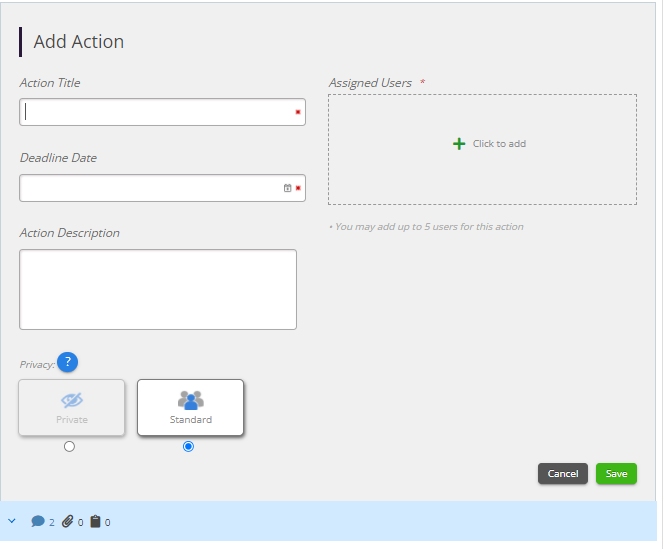This screenshot has height=549, width=670.
Task: Click the blue Privacy help question mark
Action: [67, 362]
